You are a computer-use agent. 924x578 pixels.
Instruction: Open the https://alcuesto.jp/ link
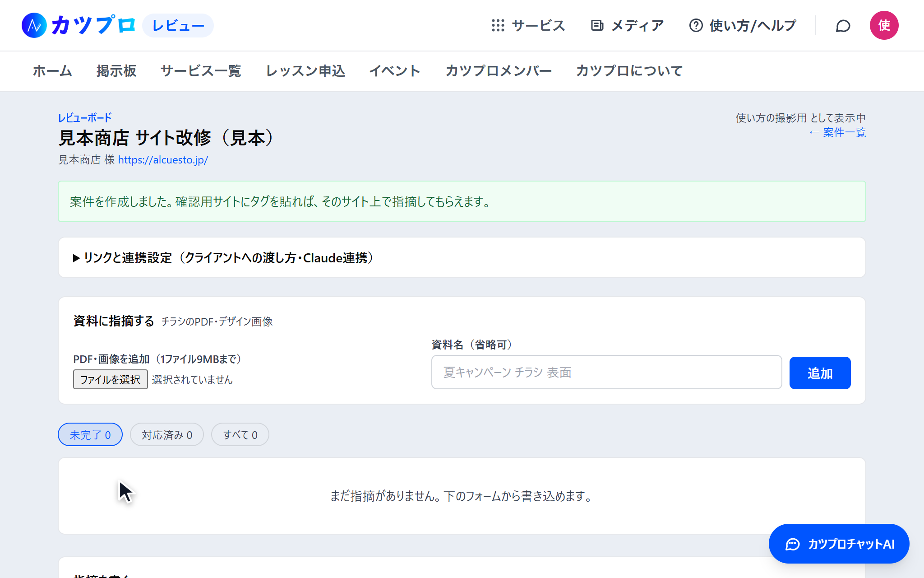coord(163,160)
